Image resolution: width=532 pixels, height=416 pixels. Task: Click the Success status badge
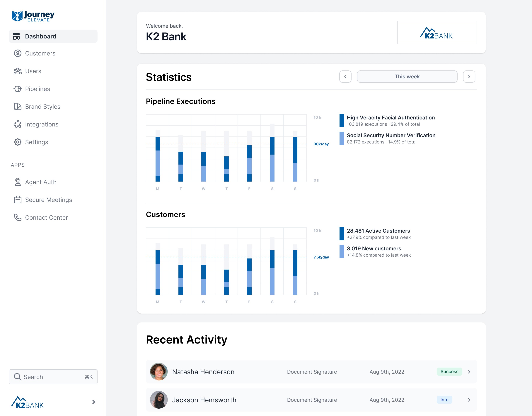pyautogui.click(x=449, y=372)
